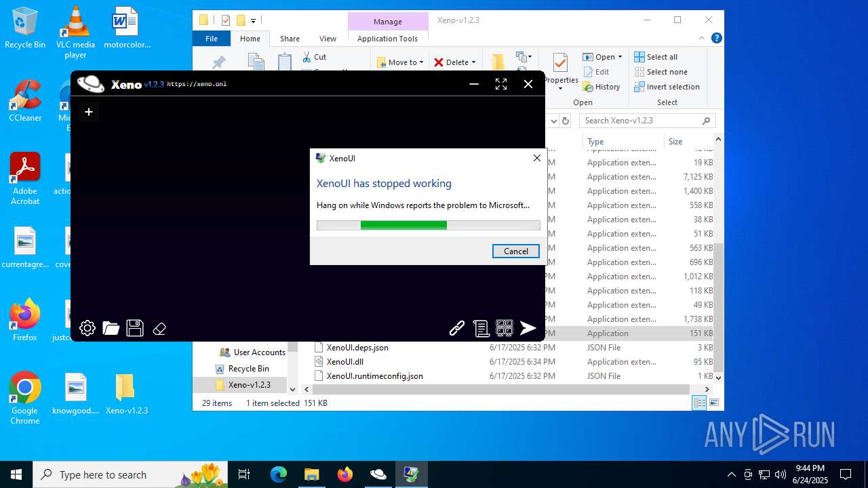This screenshot has height=488, width=868.
Task: Click History in Explorer ribbon
Action: click(x=601, y=87)
